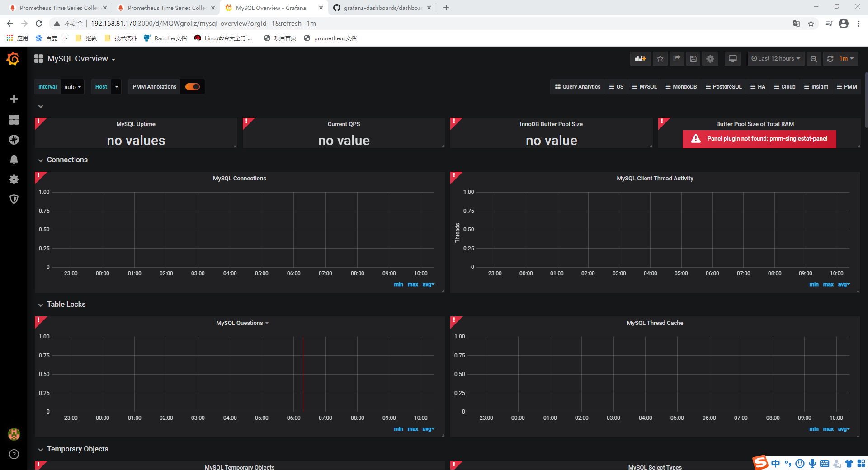This screenshot has height=470, width=868.
Task: Open Configuration gear in sidebar
Action: (14, 179)
